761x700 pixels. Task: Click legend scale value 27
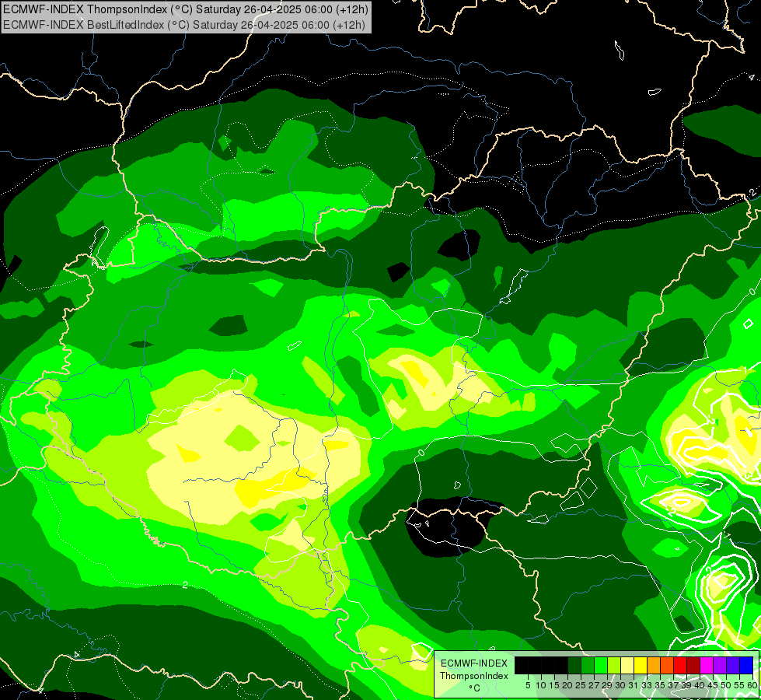click(594, 685)
